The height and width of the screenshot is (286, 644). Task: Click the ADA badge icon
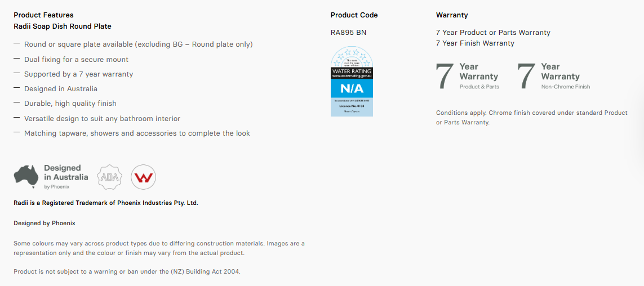tap(110, 177)
